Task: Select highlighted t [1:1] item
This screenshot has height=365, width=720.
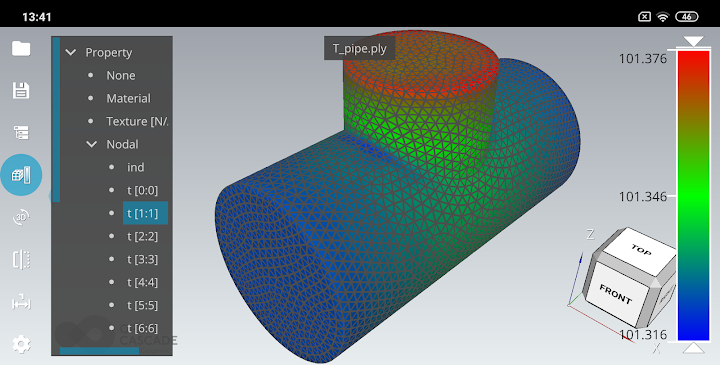Action: coord(145,213)
